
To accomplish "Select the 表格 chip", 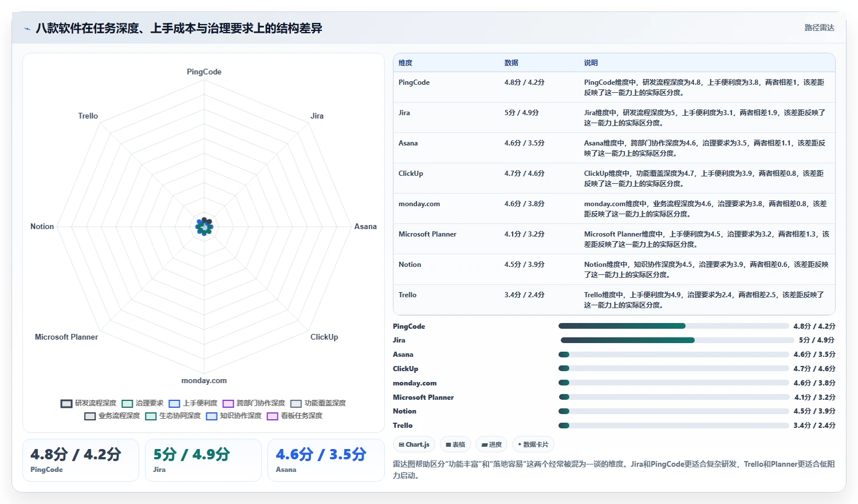I will click(x=455, y=444).
